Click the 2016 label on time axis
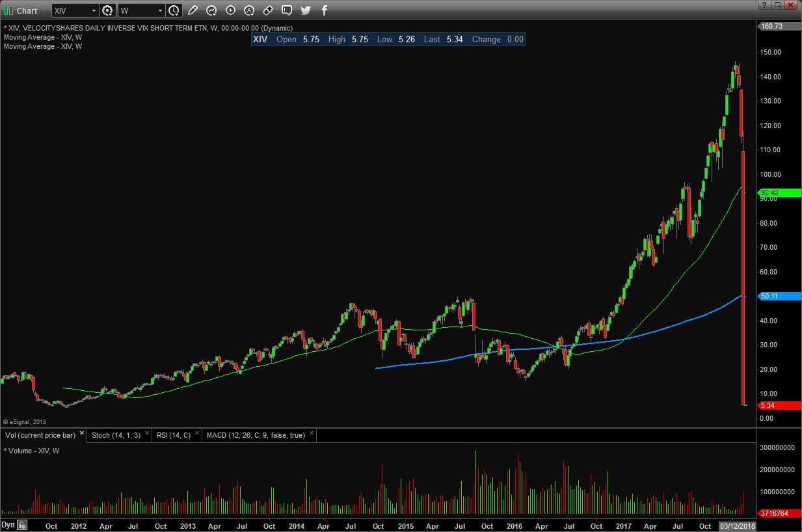 point(515,525)
